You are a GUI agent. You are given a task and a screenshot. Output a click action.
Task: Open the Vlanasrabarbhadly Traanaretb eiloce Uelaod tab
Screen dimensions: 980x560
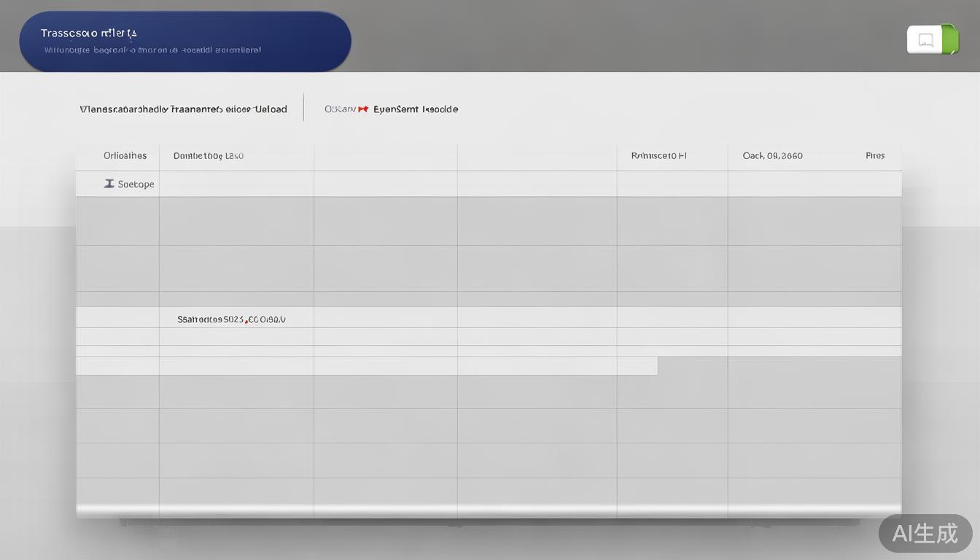coord(183,109)
